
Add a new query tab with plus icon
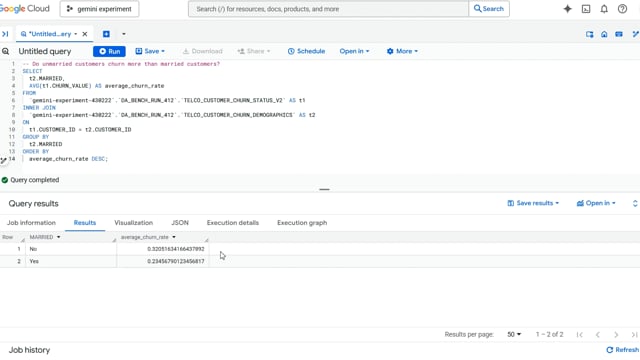(x=106, y=34)
